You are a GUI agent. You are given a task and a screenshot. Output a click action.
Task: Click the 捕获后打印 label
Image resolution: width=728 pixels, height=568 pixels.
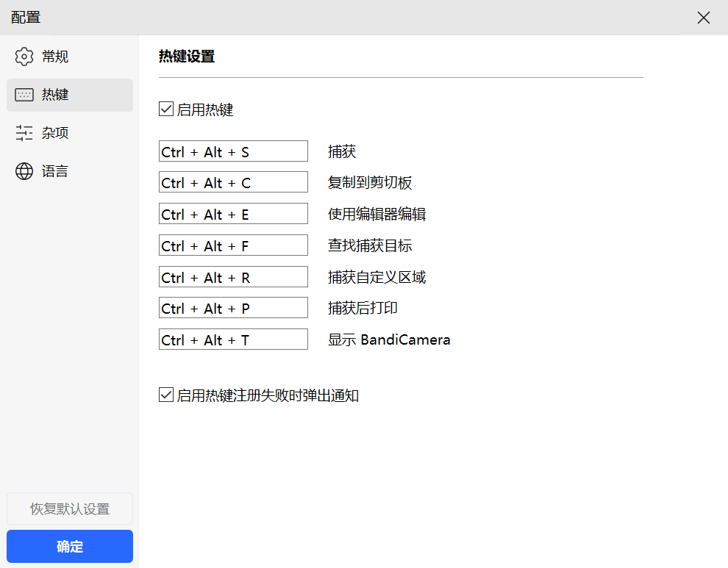[x=363, y=308]
